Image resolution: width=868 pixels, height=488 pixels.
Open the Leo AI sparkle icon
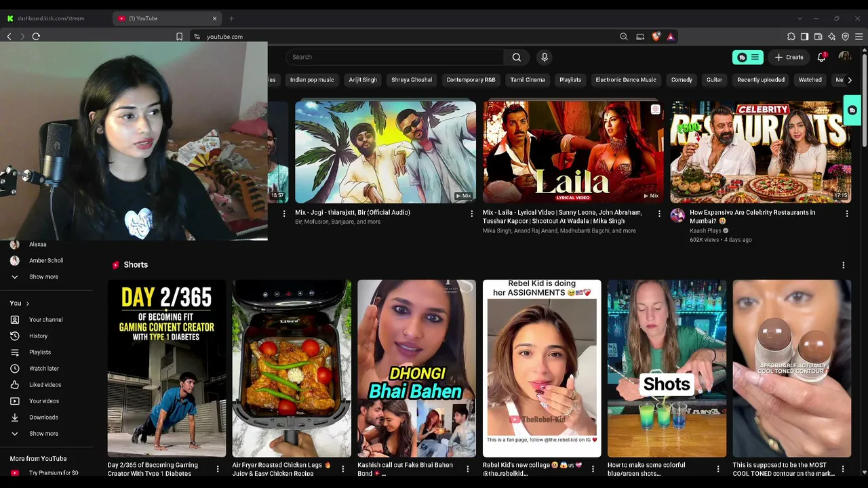click(x=831, y=37)
